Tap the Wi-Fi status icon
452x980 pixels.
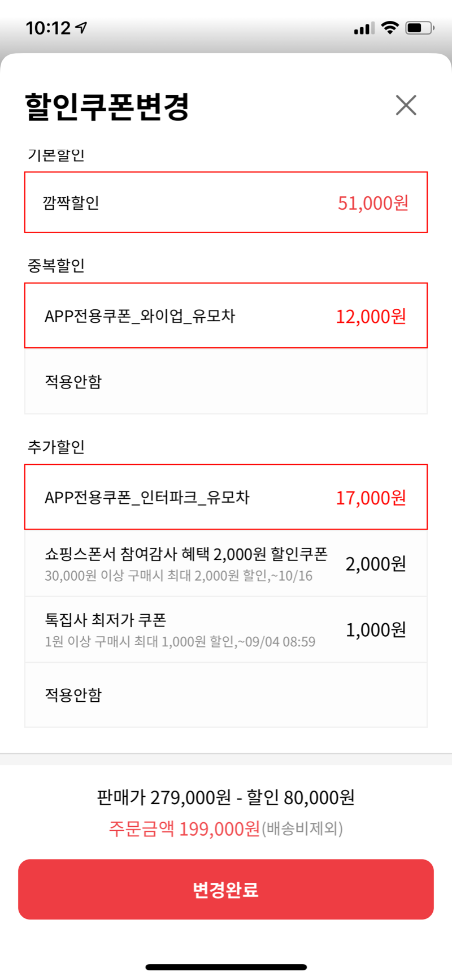point(390,27)
